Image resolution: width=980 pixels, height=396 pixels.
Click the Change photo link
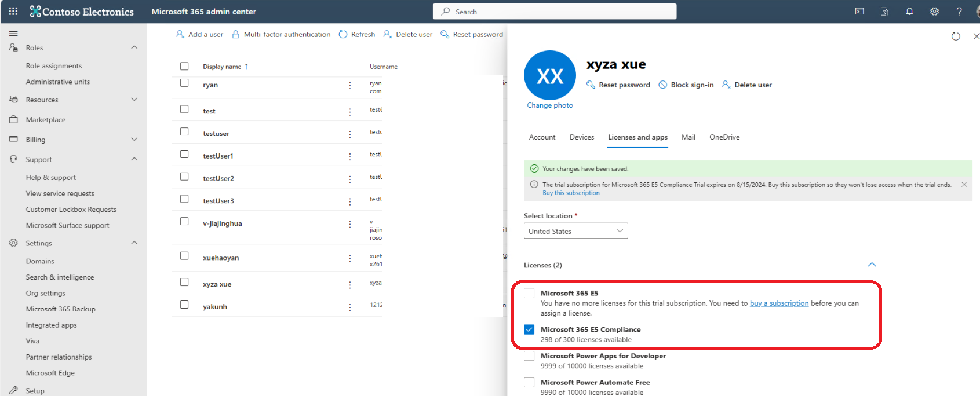[550, 105]
